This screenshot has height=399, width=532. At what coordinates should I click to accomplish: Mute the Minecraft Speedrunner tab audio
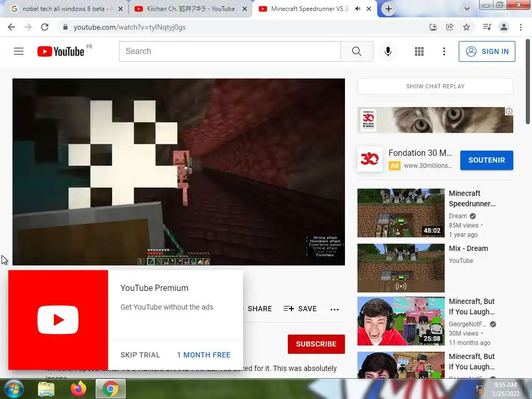point(357,9)
